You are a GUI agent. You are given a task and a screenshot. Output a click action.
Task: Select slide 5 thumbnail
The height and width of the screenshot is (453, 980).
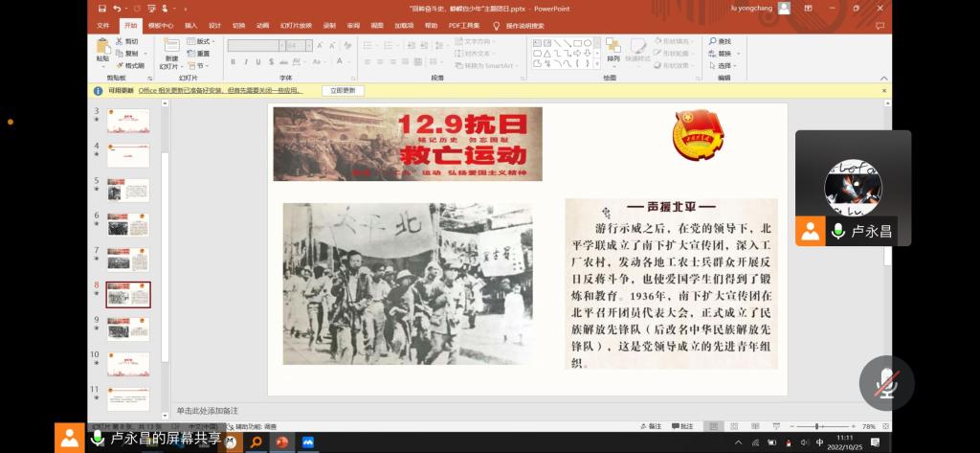(128, 191)
